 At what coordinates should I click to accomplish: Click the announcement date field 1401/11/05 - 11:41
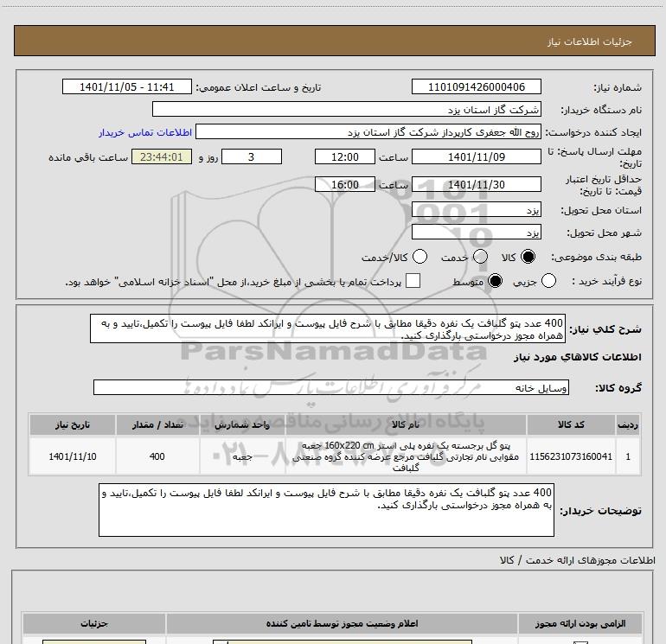[x=126, y=86]
